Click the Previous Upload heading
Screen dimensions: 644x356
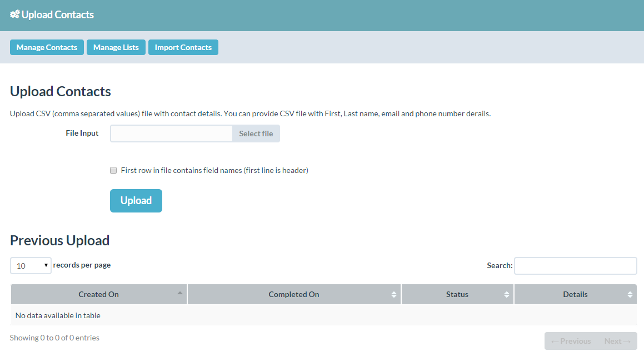59,240
